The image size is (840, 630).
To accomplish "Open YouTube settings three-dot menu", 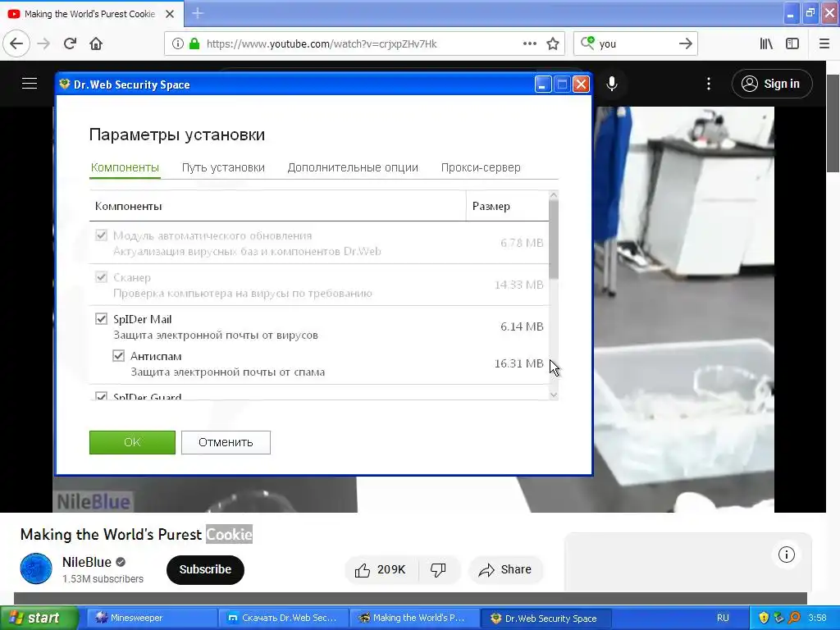I will coord(708,84).
